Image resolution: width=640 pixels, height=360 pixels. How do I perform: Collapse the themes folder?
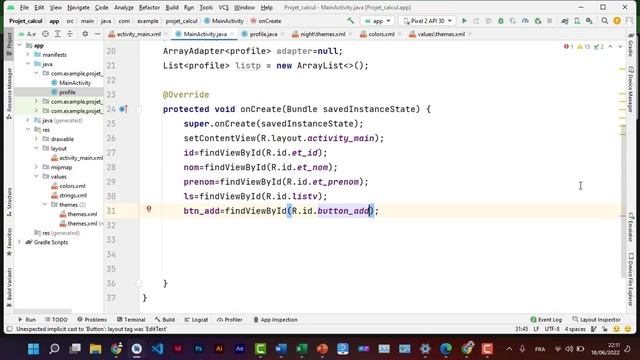click(x=44, y=205)
